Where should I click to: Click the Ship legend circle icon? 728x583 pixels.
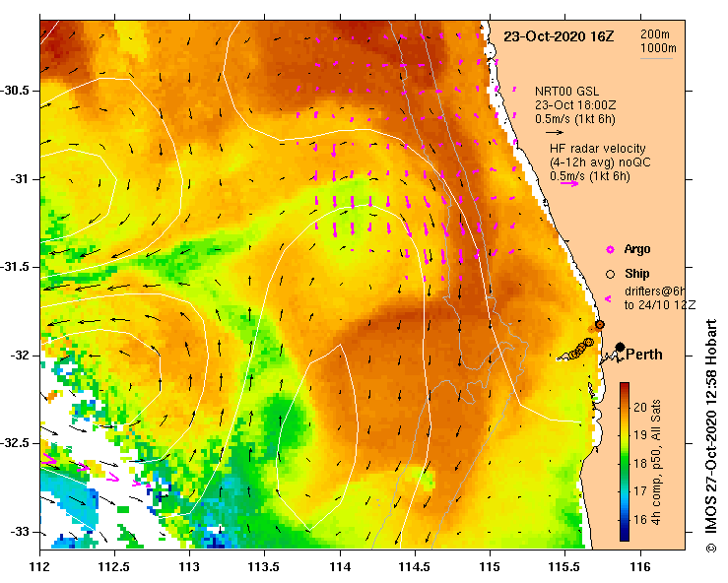pos(610,275)
